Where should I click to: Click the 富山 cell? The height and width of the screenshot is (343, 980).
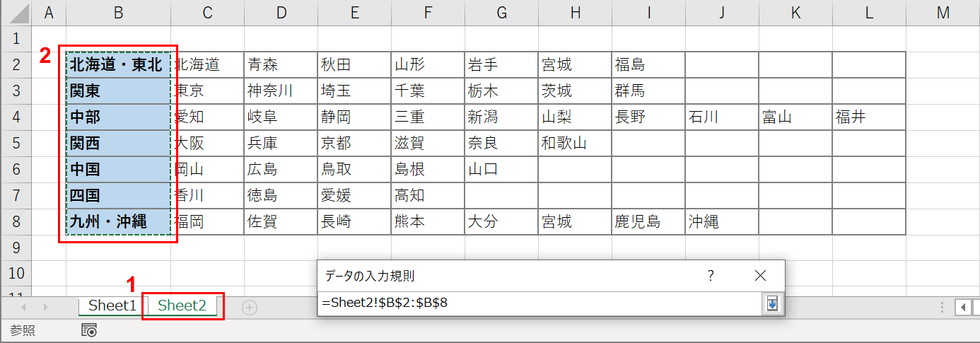(x=795, y=117)
